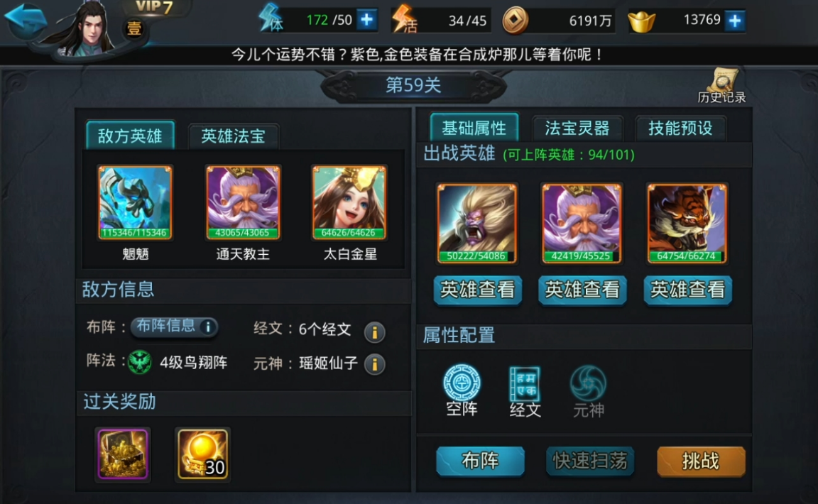Screen dimensions: 818x504
Task: Select the 敌方英雄 tab
Action: coord(130,136)
